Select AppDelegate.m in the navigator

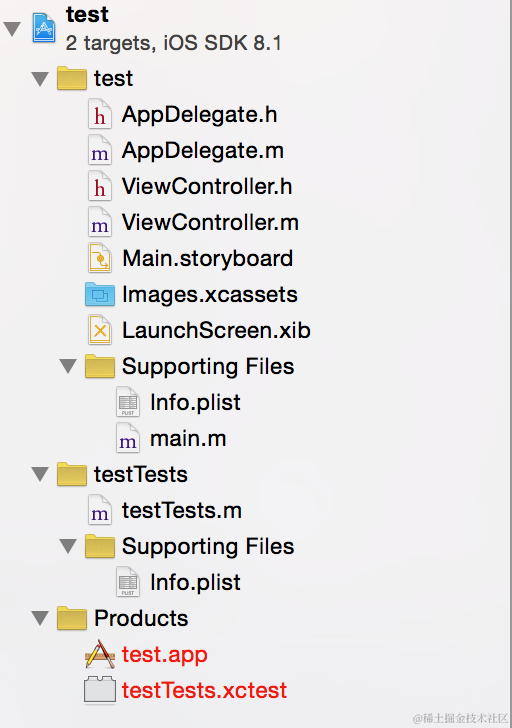pyautogui.click(x=203, y=151)
